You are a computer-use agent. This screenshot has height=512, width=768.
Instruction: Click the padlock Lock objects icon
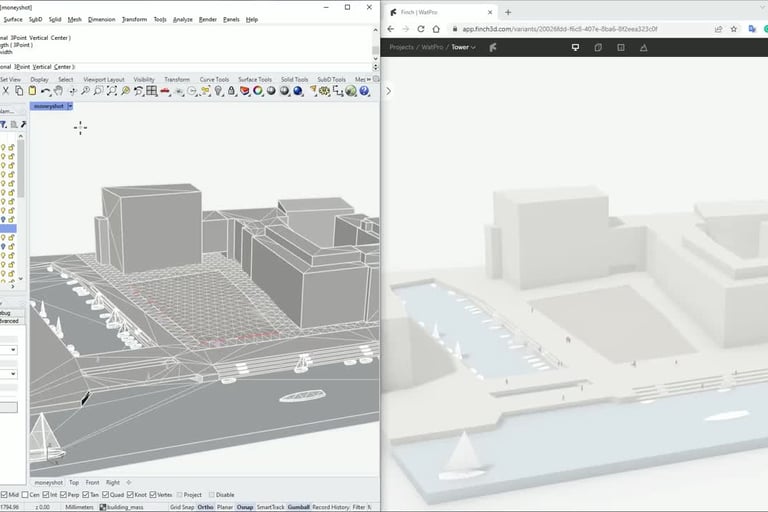(x=231, y=91)
